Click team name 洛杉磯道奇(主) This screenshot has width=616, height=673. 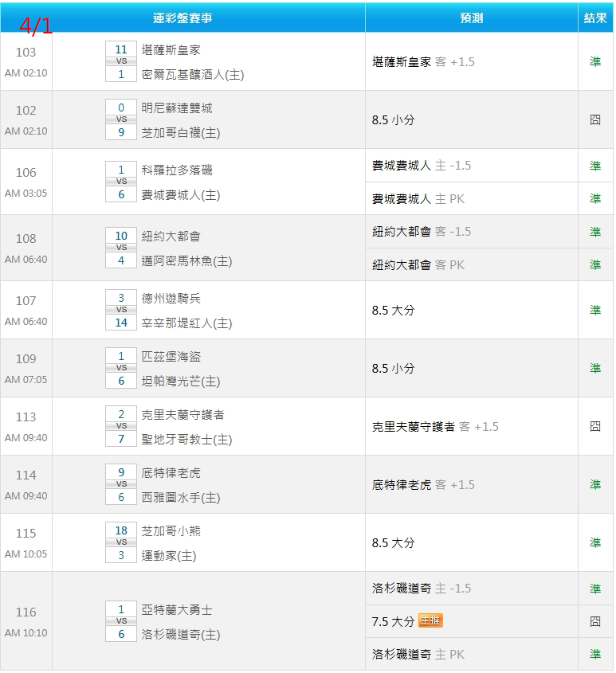[x=181, y=635]
